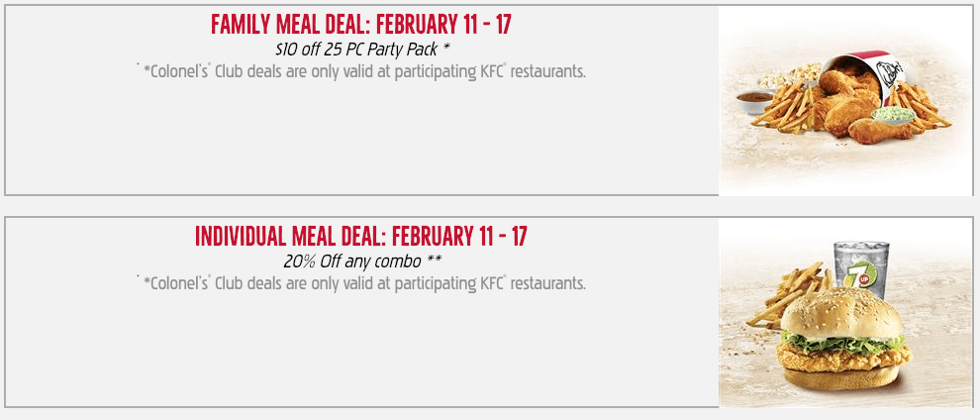Open the Individual Meal Deal heading
The height and width of the screenshot is (420, 980).
(361, 236)
